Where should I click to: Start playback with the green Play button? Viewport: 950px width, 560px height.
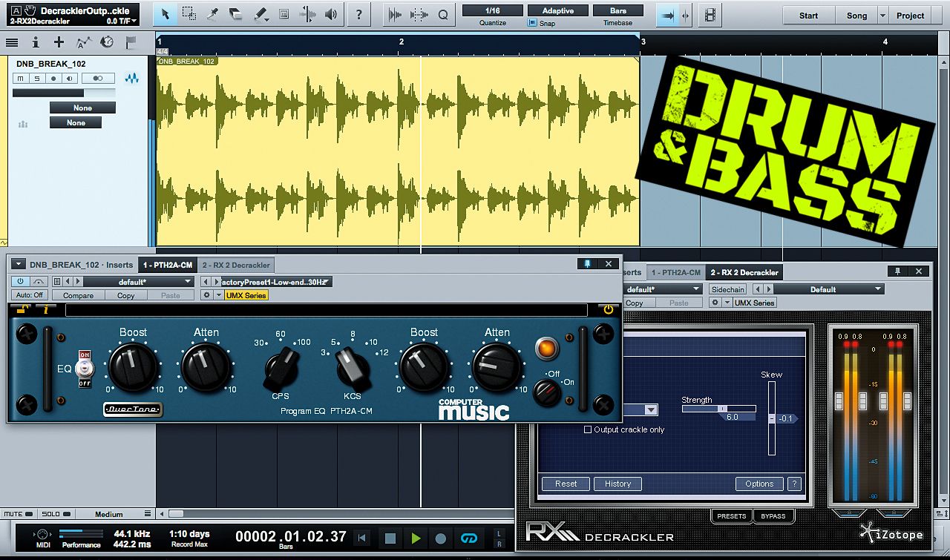416,538
